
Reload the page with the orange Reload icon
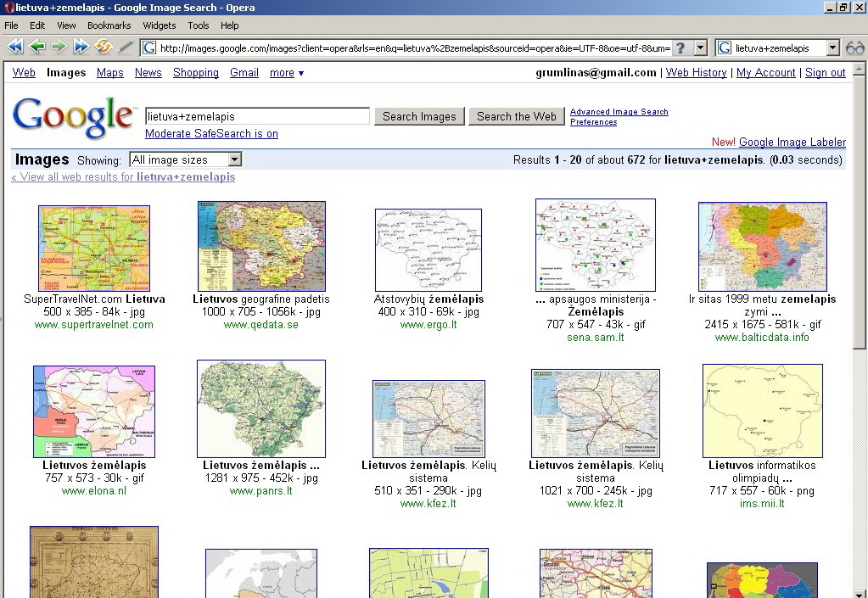(104, 48)
